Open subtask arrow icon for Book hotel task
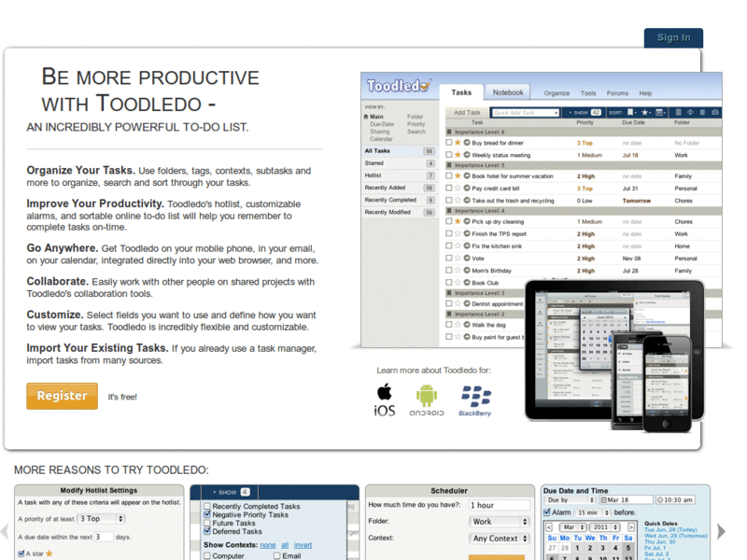Screen dimensions: 747x560 pyautogui.click(x=467, y=175)
